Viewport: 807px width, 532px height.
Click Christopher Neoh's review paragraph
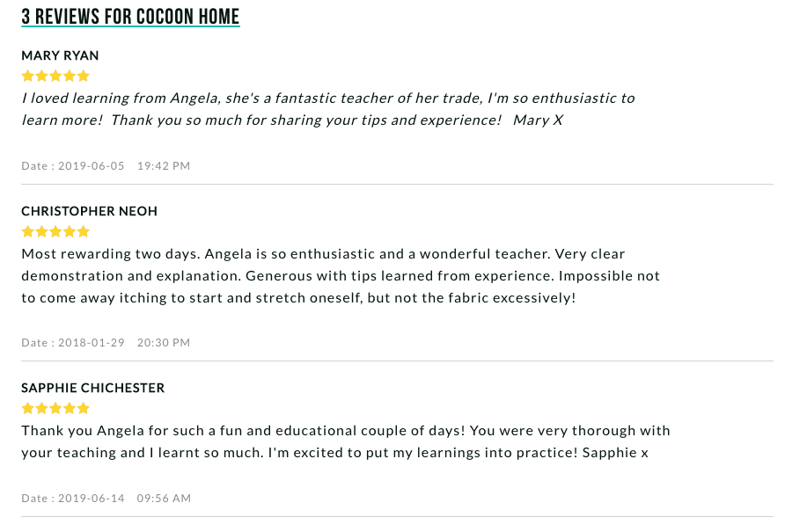tap(340, 275)
